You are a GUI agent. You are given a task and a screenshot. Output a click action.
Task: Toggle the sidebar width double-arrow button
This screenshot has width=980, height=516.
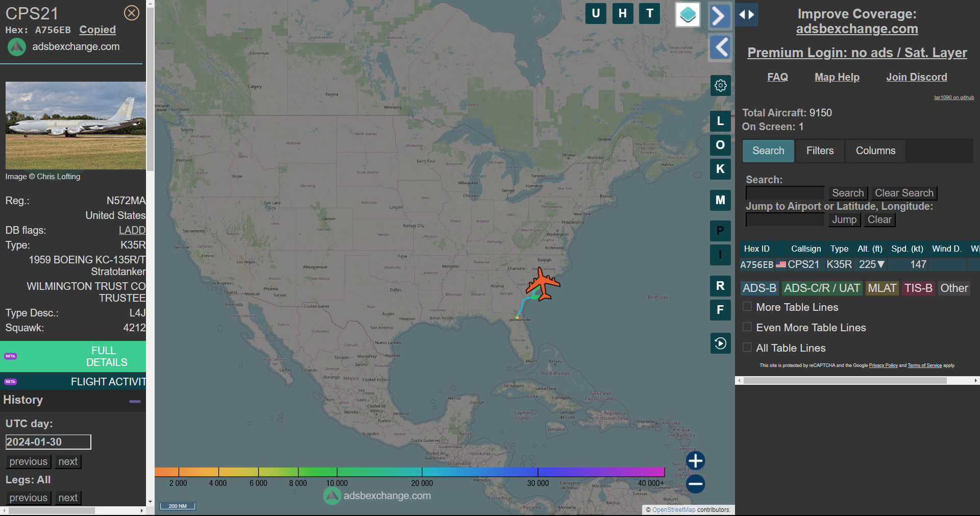coord(747,15)
